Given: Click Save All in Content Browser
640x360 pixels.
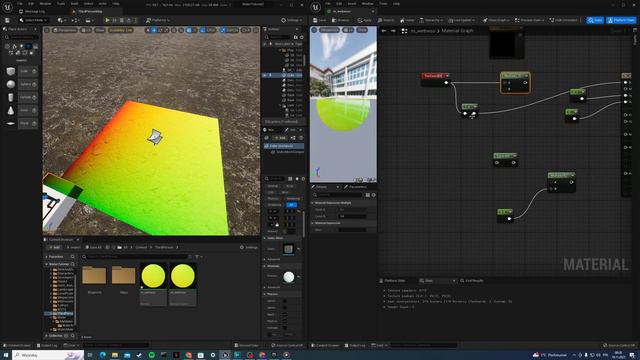Looking at the screenshot, I should [93, 247].
